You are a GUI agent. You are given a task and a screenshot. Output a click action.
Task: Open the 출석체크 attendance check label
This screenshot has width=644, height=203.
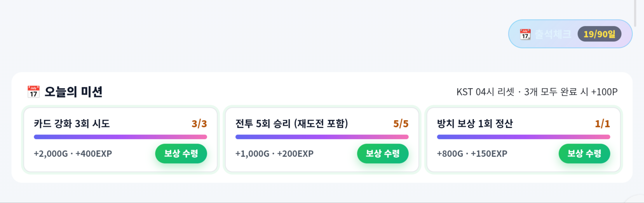coord(553,34)
